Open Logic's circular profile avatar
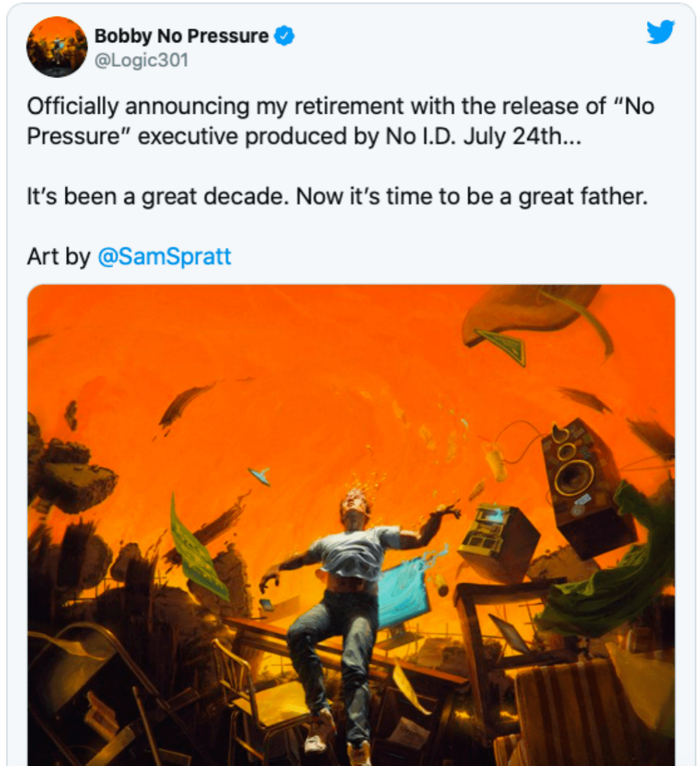Viewport: 700px width, 766px height. coord(57,47)
